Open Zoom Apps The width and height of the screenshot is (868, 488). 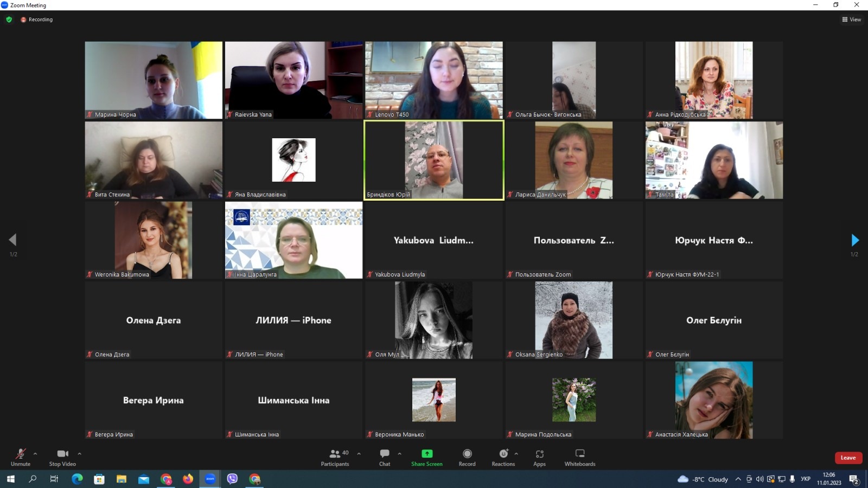539,457
